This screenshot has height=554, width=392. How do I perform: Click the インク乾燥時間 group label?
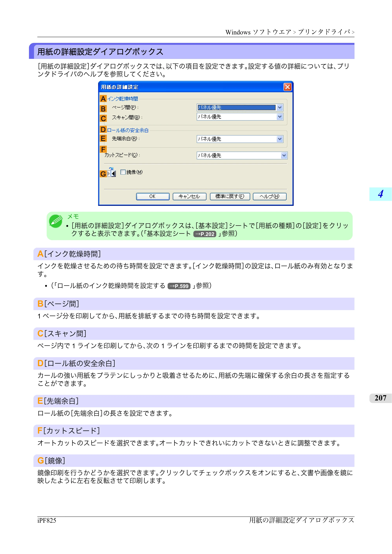123,99
